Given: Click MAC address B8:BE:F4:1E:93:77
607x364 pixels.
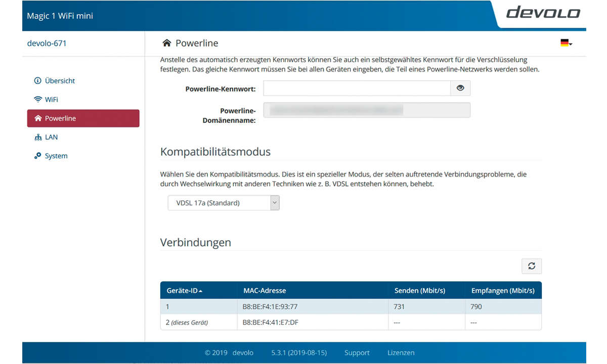Looking at the screenshot, I should click(270, 306).
